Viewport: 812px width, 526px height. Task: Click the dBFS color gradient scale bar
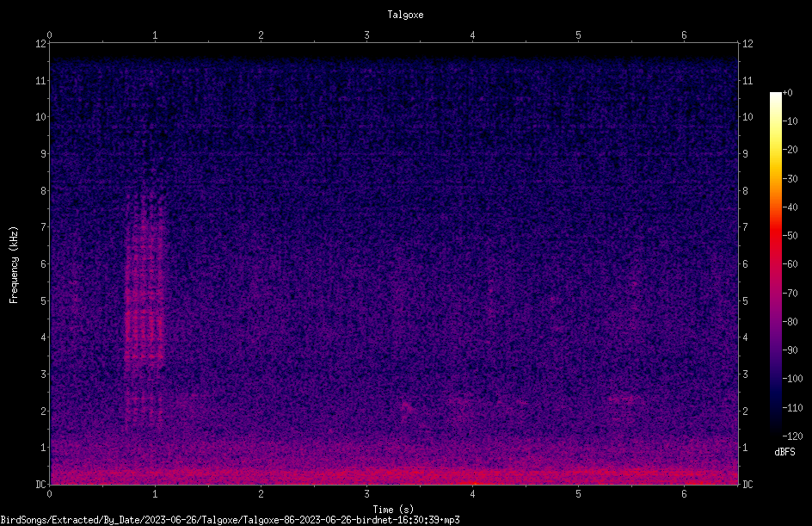pos(775,264)
